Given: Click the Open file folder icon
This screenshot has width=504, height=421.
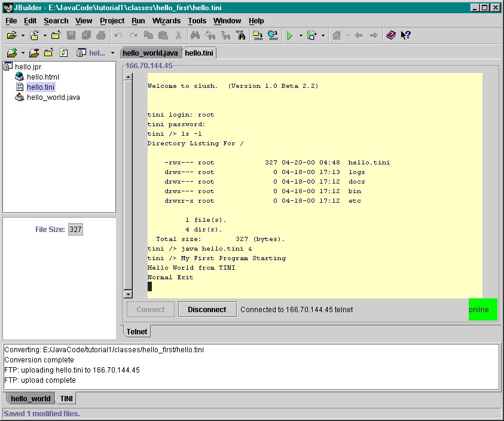Looking at the screenshot, I should pyautogui.click(x=11, y=35).
